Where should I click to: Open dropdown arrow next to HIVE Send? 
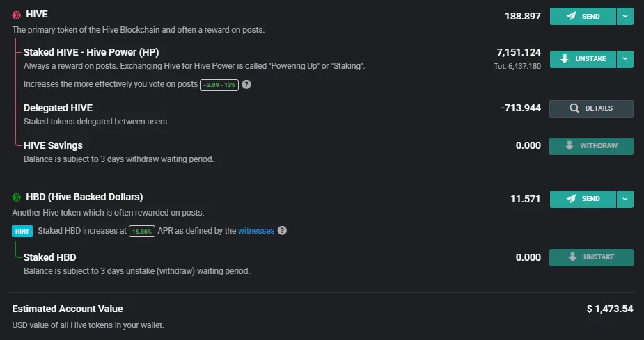click(x=625, y=17)
